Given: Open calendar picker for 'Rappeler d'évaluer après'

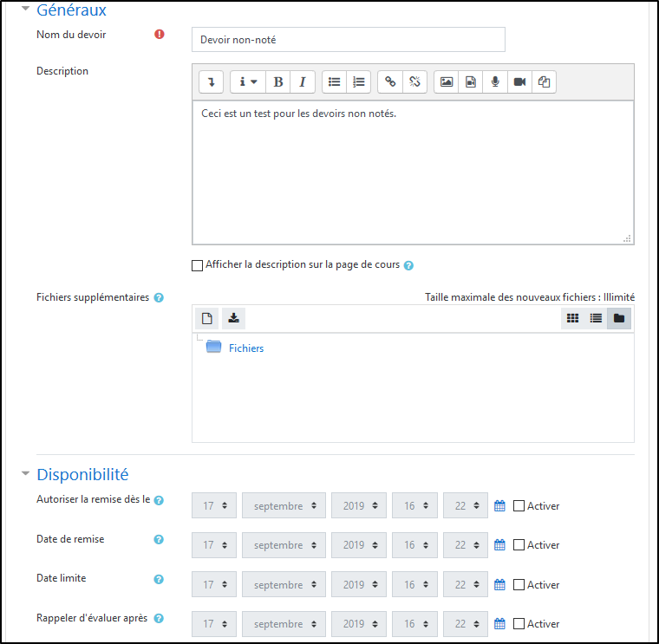Looking at the screenshot, I should (x=499, y=624).
